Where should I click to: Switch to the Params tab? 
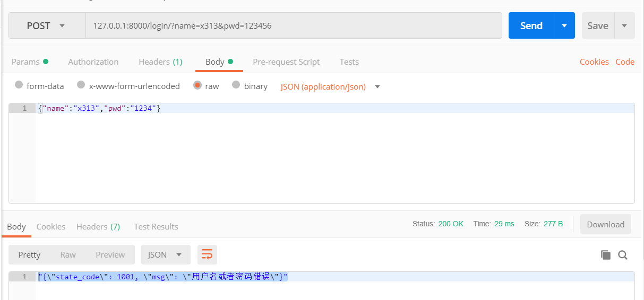(30, 62)
